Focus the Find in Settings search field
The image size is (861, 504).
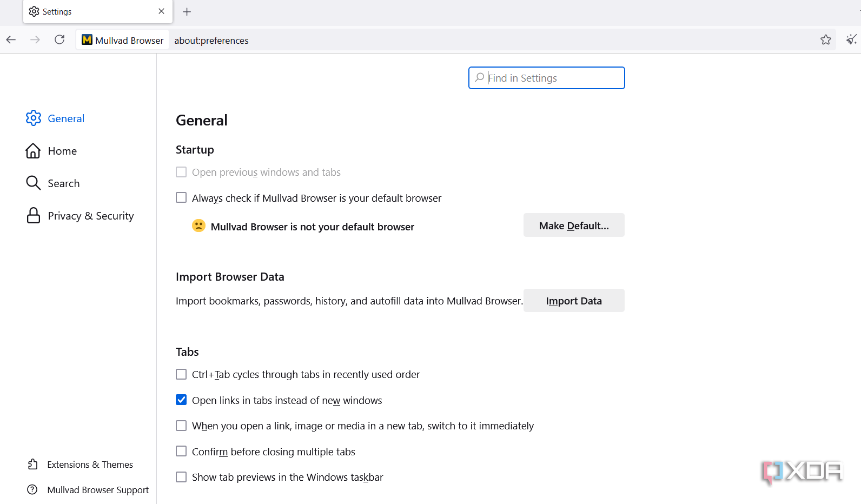(546, 78)
